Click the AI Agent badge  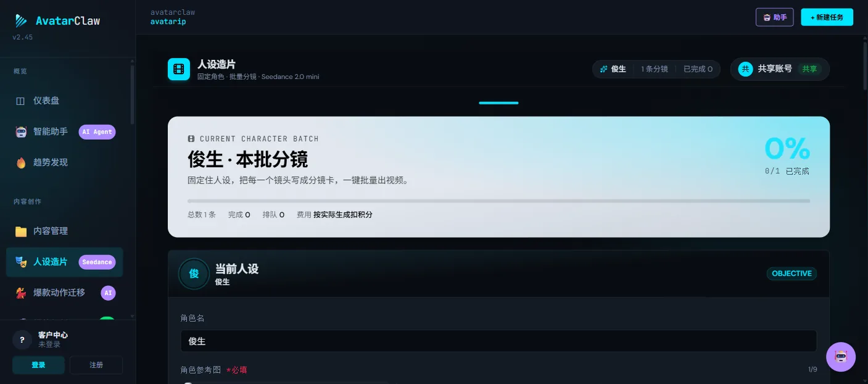tap(97, 131)
